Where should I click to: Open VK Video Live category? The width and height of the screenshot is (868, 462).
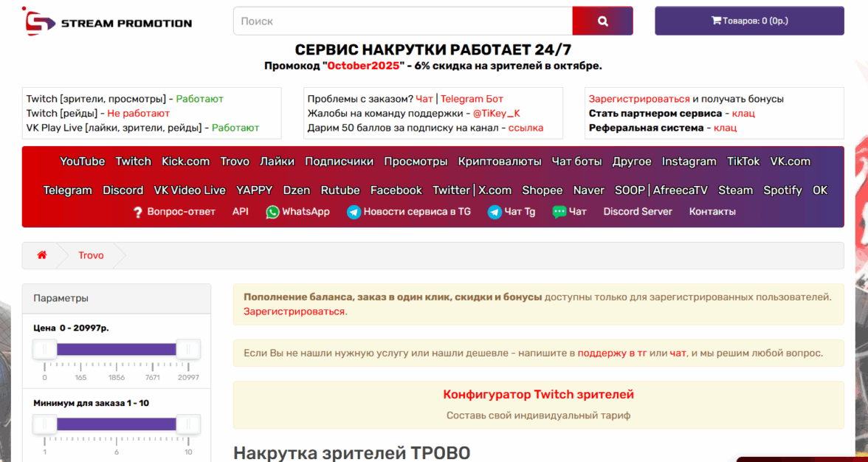pos(190,190)
